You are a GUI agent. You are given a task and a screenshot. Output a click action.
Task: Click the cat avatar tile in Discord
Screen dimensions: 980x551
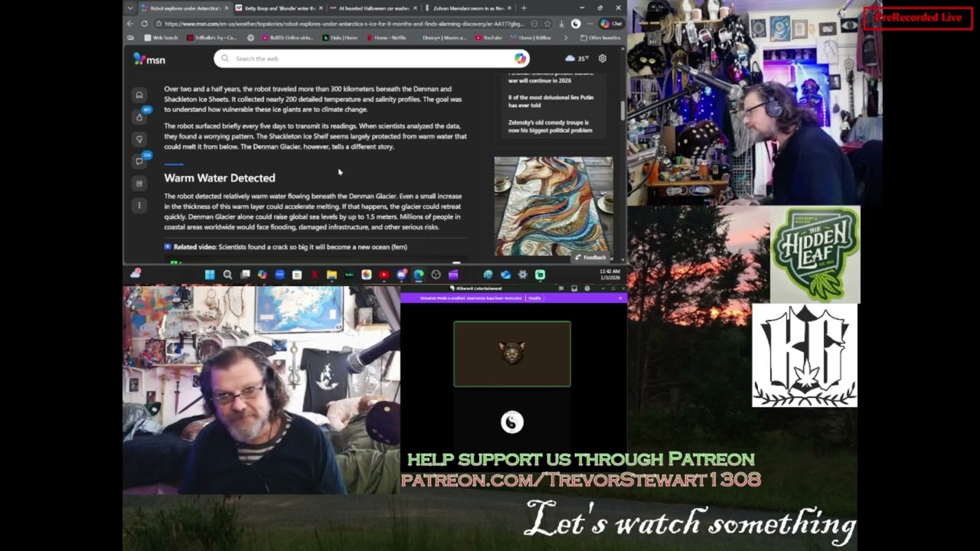pyautogui.click(x=512, y=354)
